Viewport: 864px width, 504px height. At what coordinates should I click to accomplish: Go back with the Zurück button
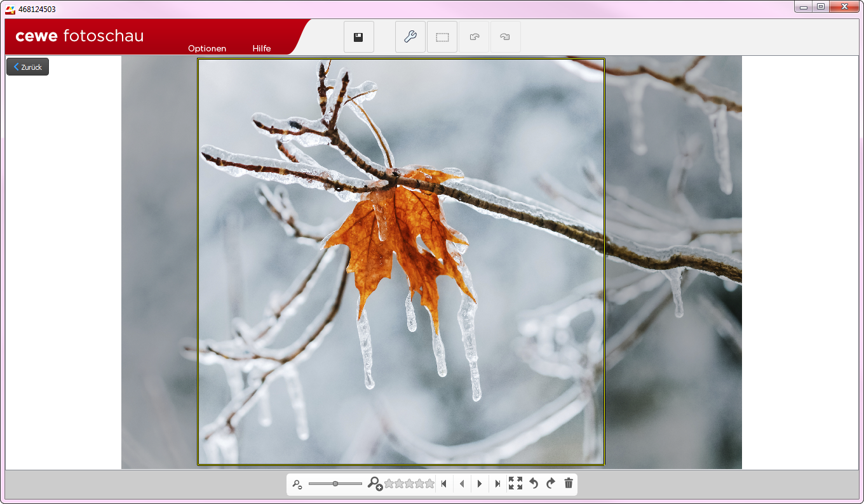tap(27, 67)
